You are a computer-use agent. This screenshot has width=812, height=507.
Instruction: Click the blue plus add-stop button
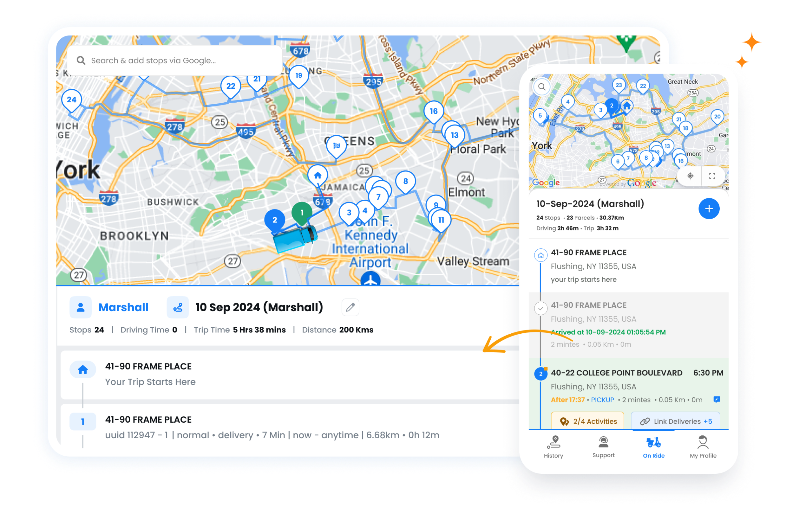[x=709, y=209]
